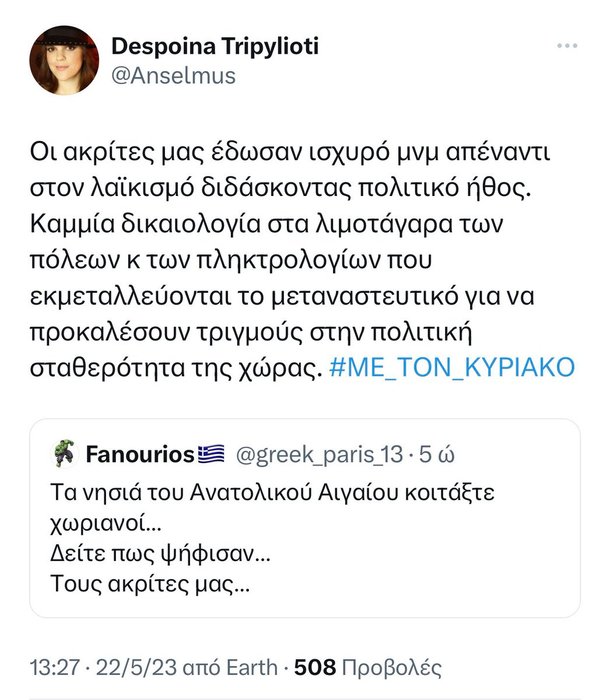Image resolution: width=610 pixels, height=700 pixels.
Task: Select the Fanourios name in the quoted tweet
Action: coord(139,455)
